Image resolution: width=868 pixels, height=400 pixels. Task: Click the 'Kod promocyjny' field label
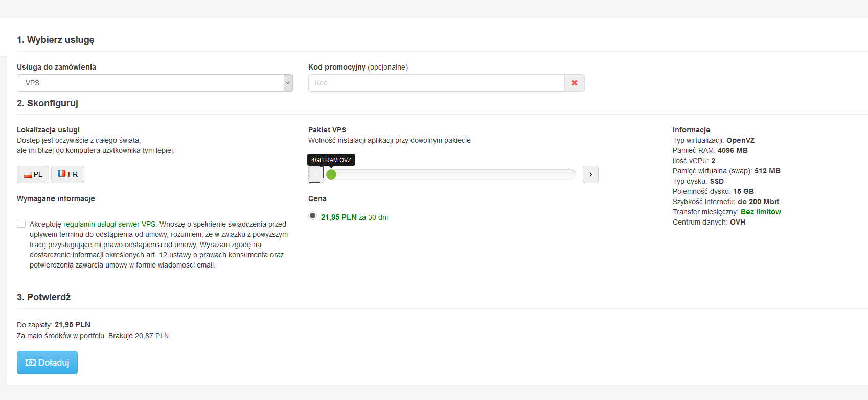coord(337,67)
